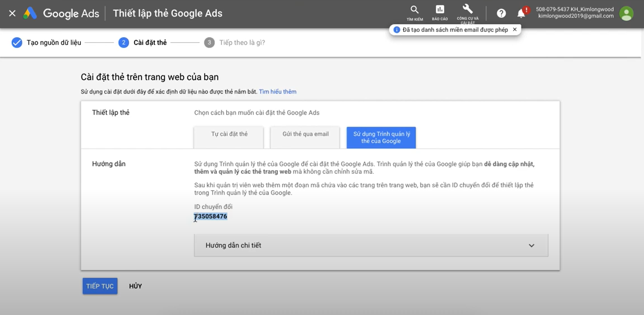Expand the 'Hướng dẫn chi tiết' section

371,245
